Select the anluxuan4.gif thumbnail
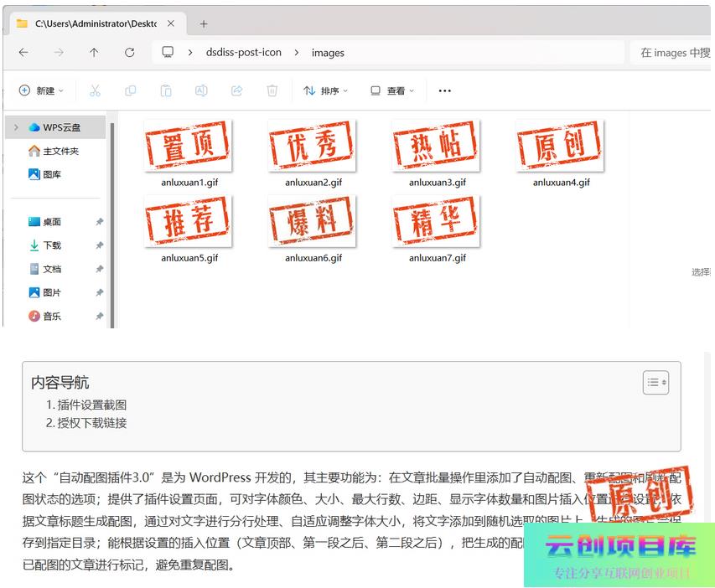Viewport: 715px width, 588px height. [x=560, y=146]
